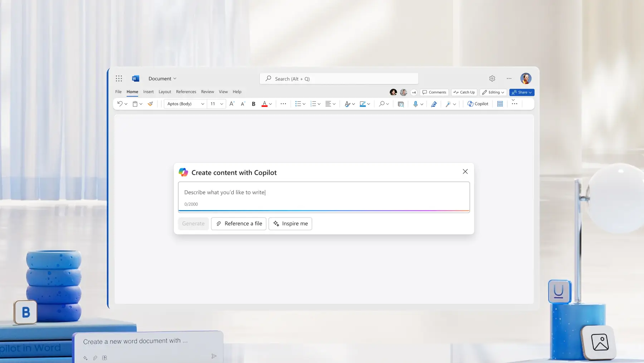Toggle bold formatting

(253, 104)
